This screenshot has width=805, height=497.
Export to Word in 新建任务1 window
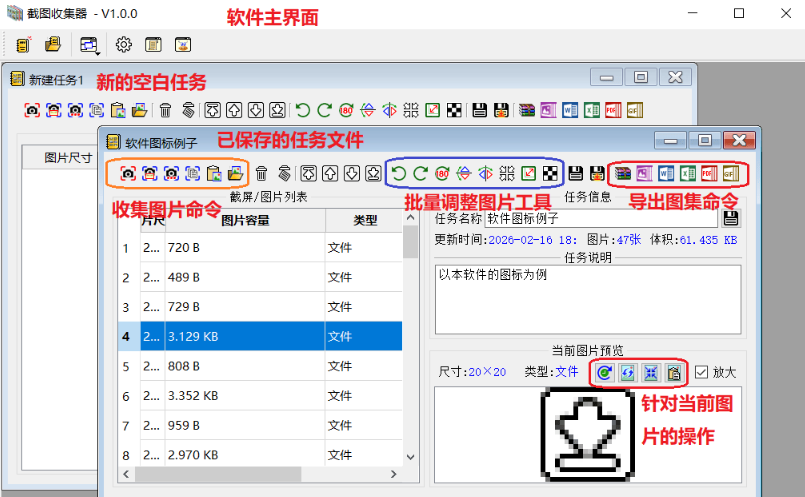pos(570,110)
